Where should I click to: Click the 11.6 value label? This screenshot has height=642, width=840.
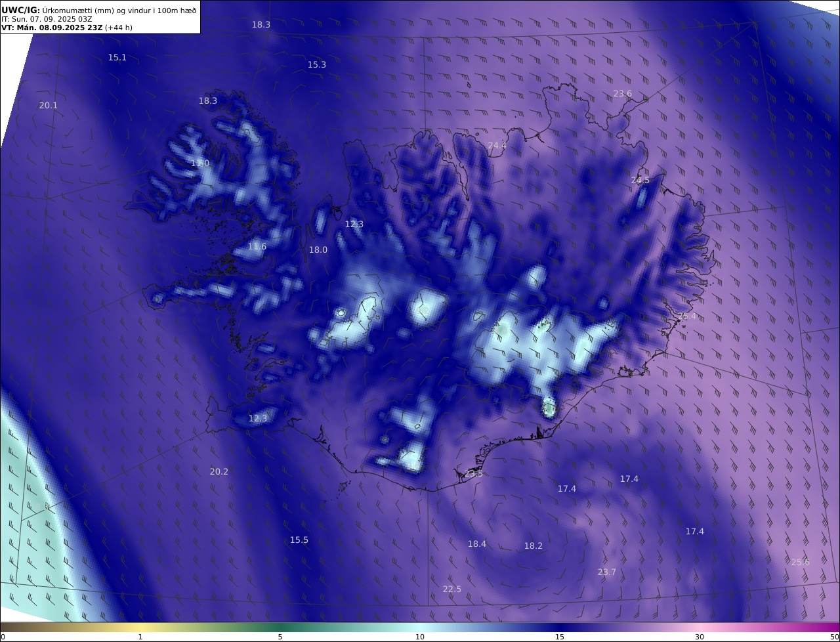coord(257,247)
